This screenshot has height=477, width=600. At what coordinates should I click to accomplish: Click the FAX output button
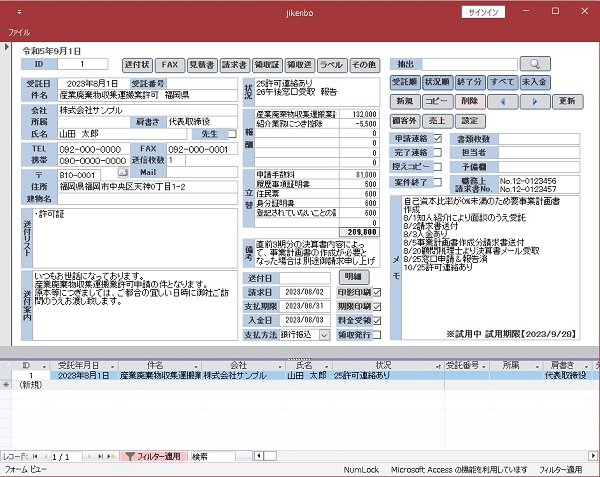click(170, 65)
